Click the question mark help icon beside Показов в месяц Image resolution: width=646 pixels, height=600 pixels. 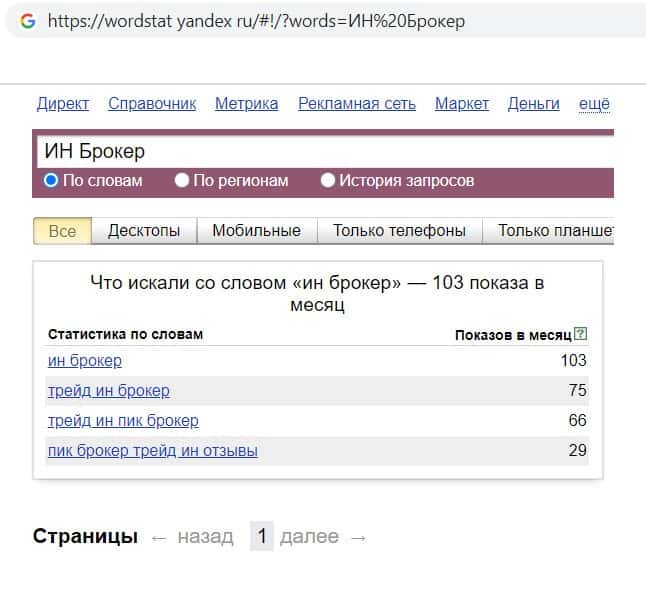(581, 334)
